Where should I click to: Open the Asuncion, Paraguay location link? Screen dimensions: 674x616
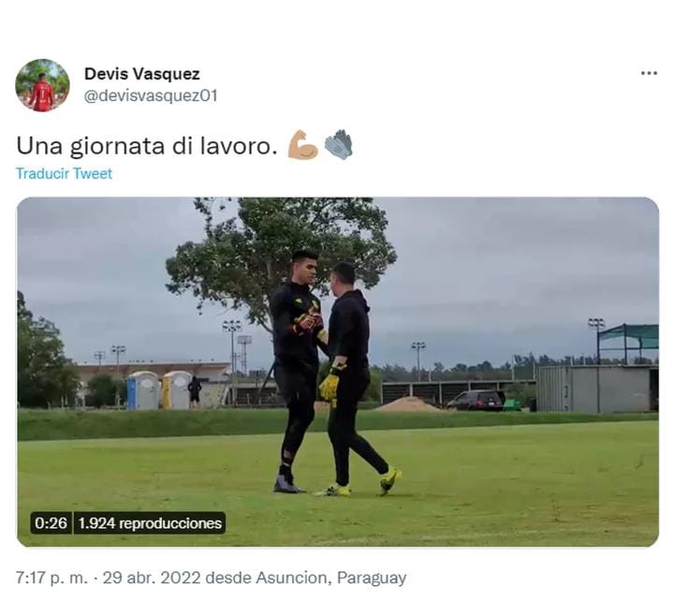(x=331, y=578)
